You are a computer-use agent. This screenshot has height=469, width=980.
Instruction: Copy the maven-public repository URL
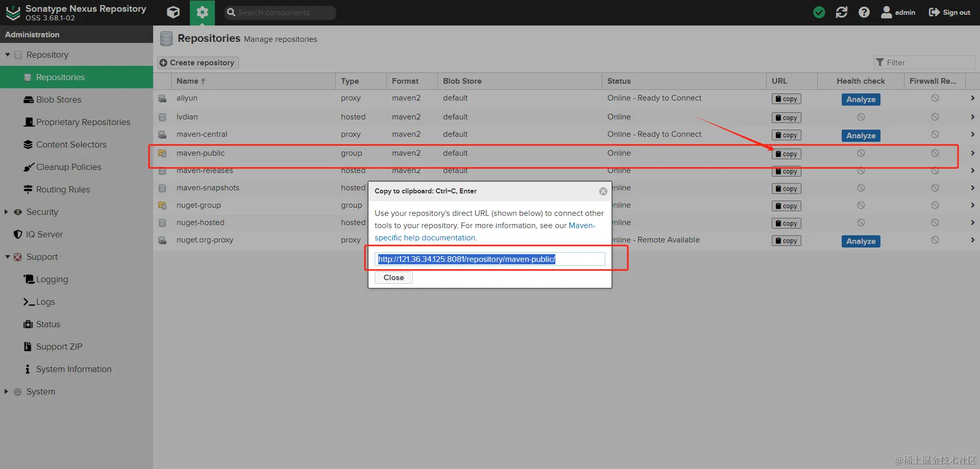click(x=786, y=154)
